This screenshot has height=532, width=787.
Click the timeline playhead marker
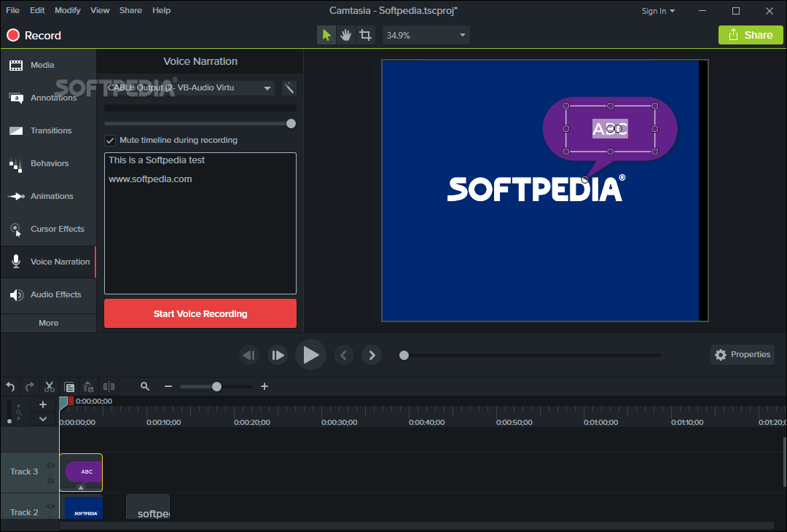pyautogui.click(x=63, y=402)
